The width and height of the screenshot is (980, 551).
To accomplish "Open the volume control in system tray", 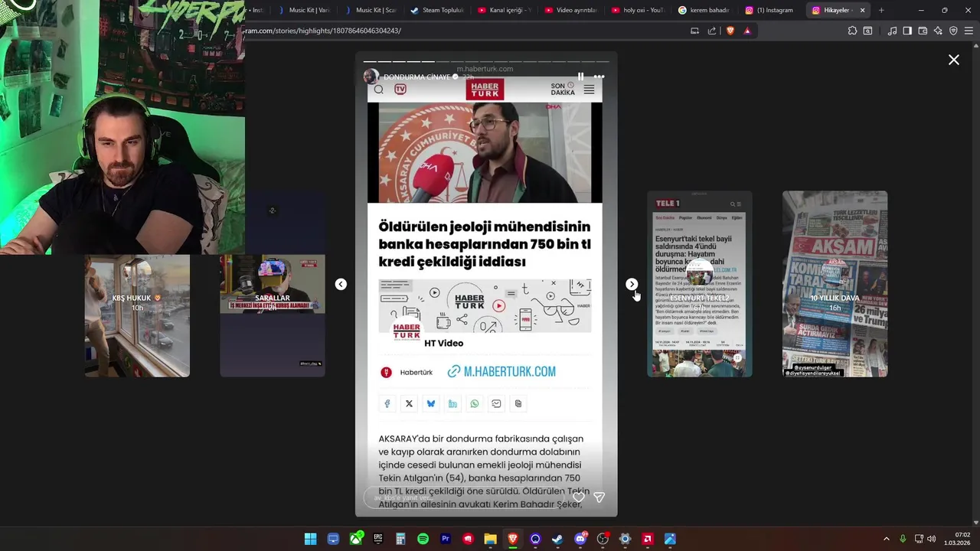I will 931,539.
